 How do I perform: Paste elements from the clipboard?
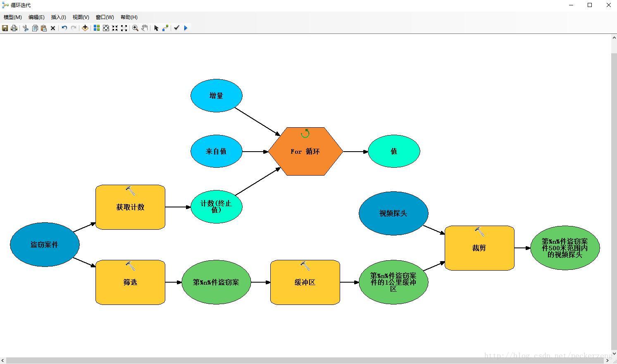coord(44,28)
